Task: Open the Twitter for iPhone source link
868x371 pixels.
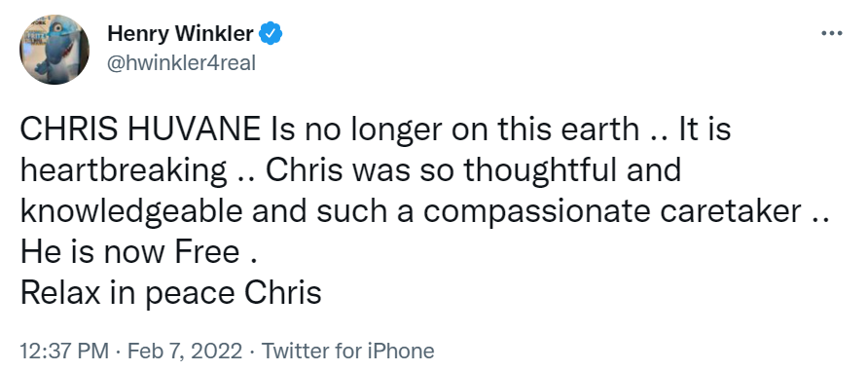Action: coord(347,352)
